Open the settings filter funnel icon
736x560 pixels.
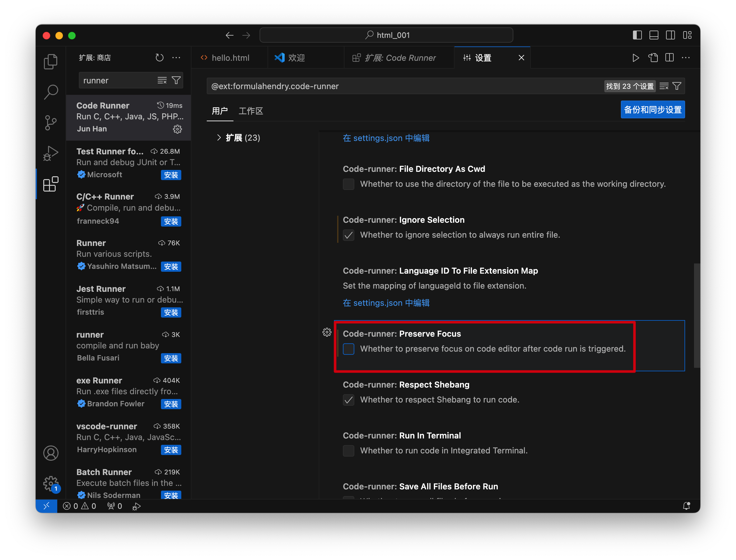(x=677, y=86)
